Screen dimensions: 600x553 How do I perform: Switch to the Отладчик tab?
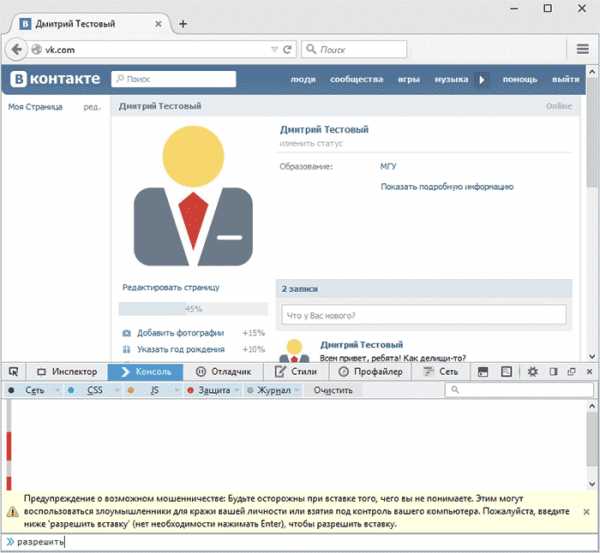click(229, 371)
